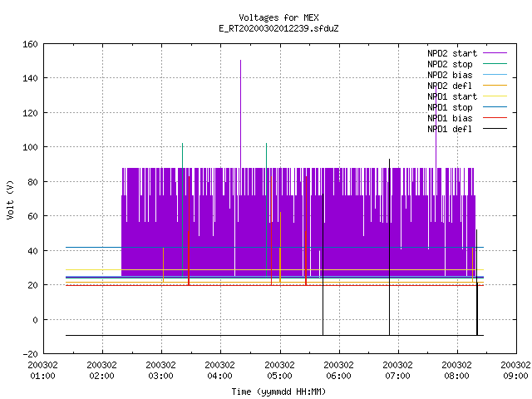Click the yellow NPD1 start legend line

coord(495,96)
